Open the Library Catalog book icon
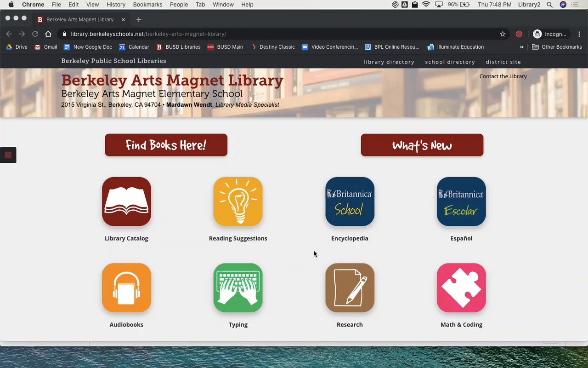 click(x=126, y=201)
